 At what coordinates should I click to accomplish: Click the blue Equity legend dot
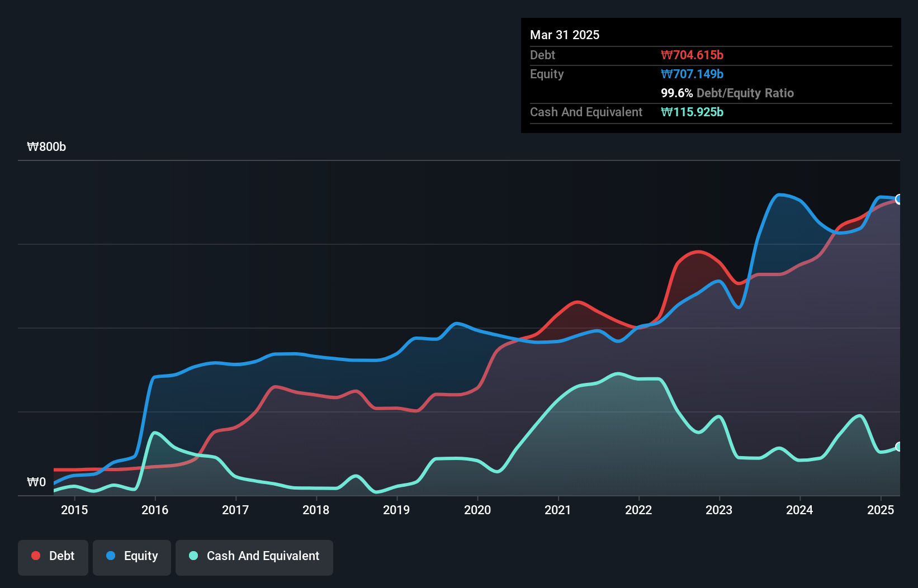111,556
